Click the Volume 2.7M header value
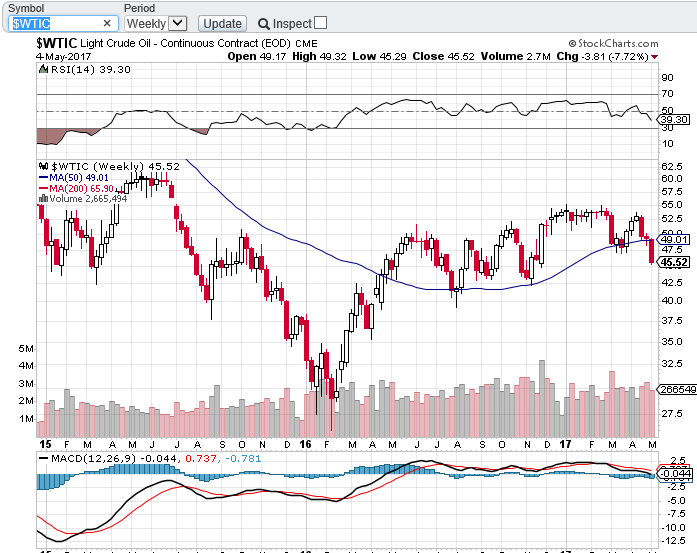This screenshot has height=553, width=697. (516, 56)
